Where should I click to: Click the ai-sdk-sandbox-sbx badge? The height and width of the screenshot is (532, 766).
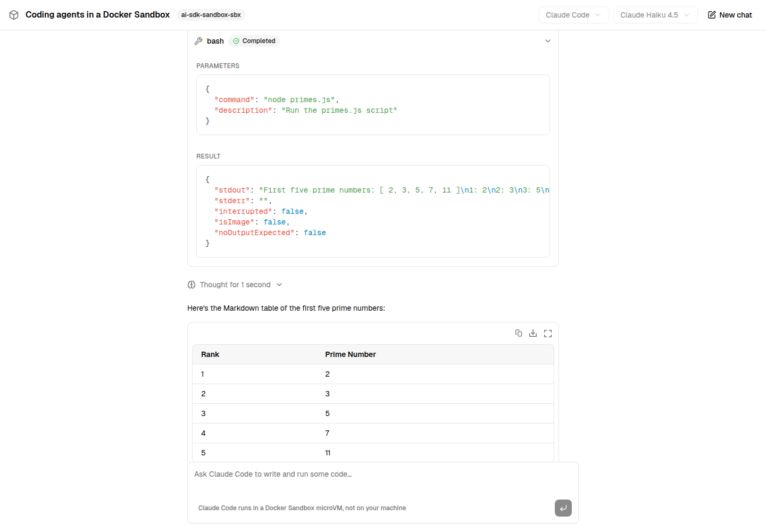click(211, 15)
